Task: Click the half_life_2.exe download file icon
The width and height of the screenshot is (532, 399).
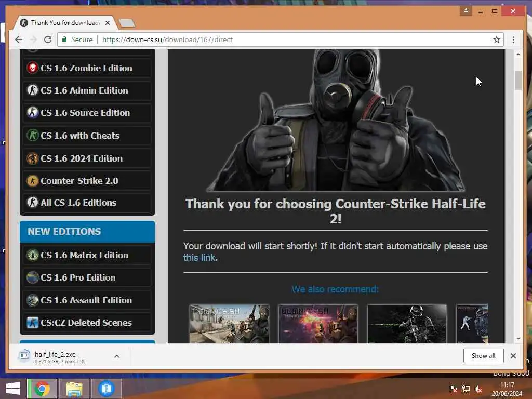Action: tap(24, 355)
